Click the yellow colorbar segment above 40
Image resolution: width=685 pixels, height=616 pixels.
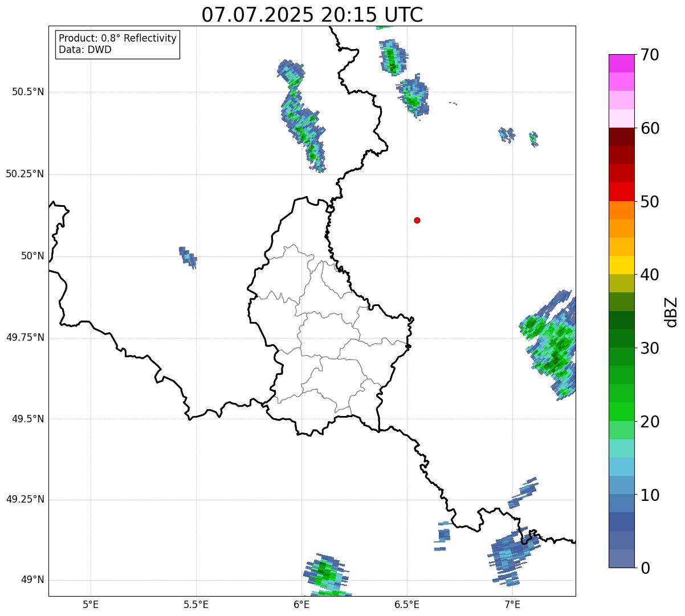(622, 265)
